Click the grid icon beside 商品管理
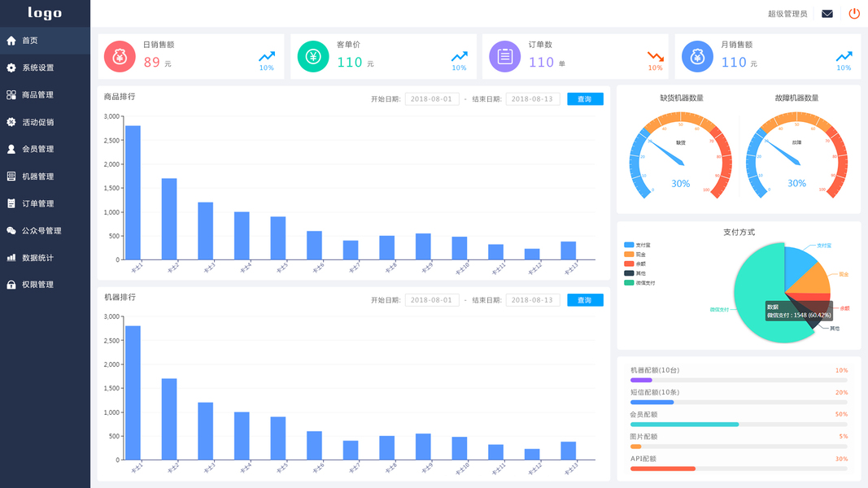This screenshot has height=488, width=868. [x=11, y=94]
